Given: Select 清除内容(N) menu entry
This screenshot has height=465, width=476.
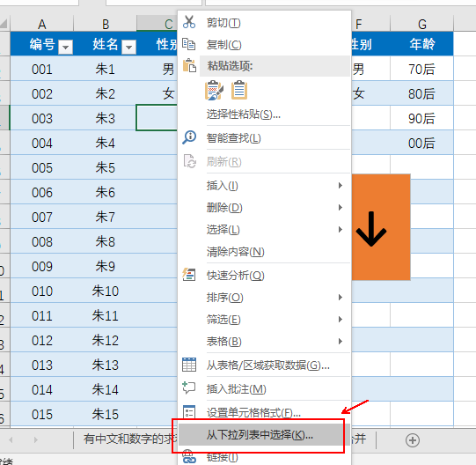Looking at the screenshot, I should [x=264, y=251].
